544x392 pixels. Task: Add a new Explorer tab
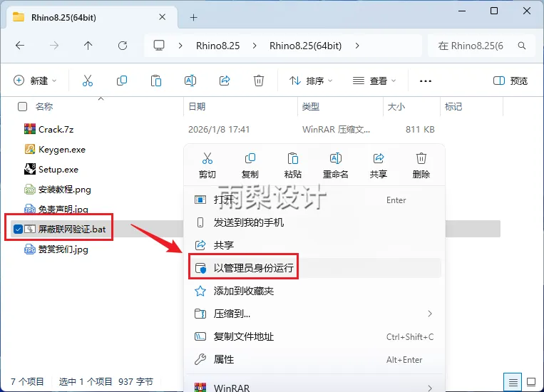pyautogui.click(x=194, y=17)
